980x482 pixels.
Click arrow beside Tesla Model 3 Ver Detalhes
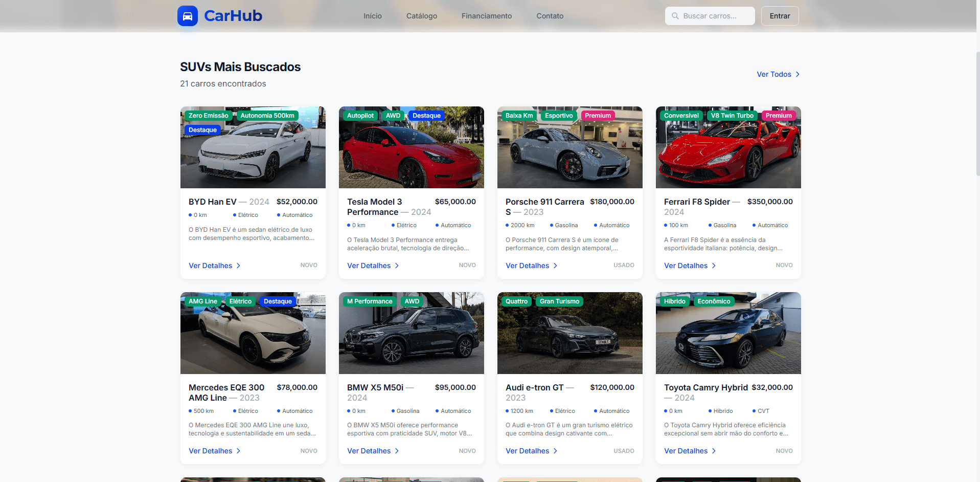tap(396, 266)
